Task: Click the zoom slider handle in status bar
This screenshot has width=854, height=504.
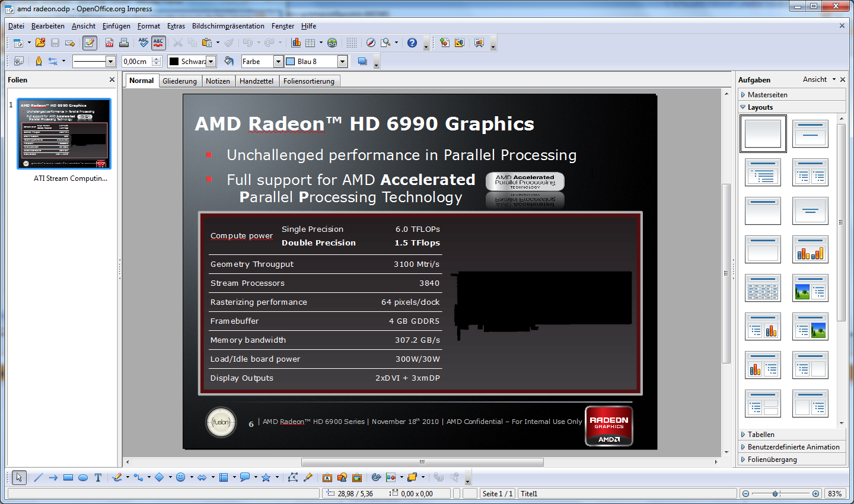Action: coord(775,493)
